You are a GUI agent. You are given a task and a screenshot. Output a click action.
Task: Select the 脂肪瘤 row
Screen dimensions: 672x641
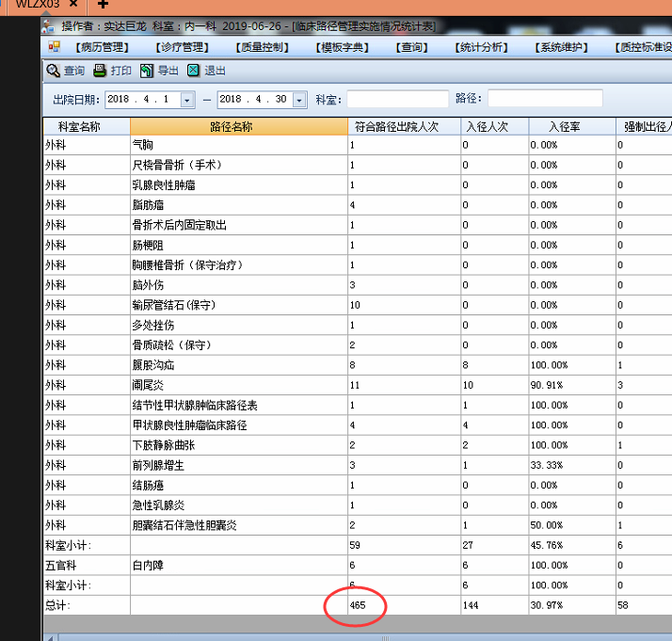click(x=358, y=205)
